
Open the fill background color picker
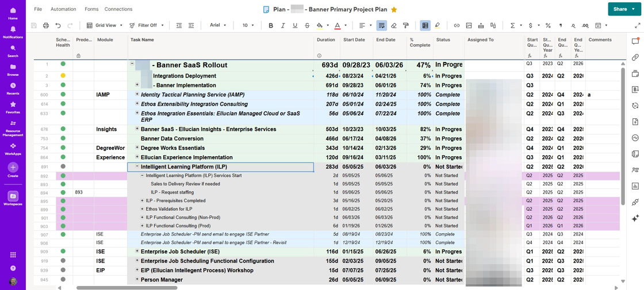click(x=321, y=25)
